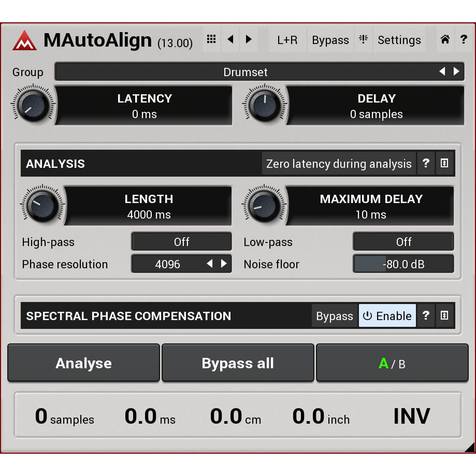
Task: Click the home icon in header
Action: pyautogui.click(x=445, y=39)
